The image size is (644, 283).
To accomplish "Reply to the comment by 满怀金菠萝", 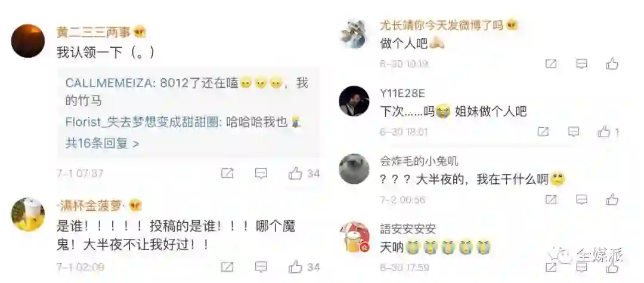I will (261, 267).
